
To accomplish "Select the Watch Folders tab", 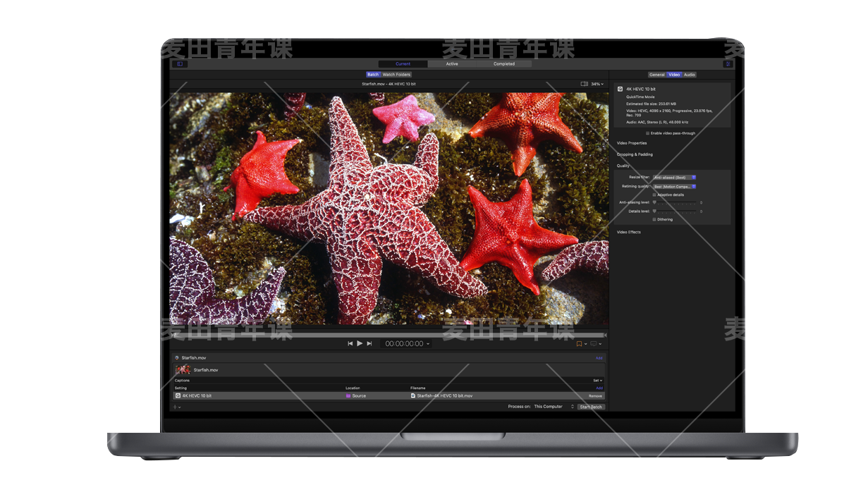I will (x=396, y=74).
